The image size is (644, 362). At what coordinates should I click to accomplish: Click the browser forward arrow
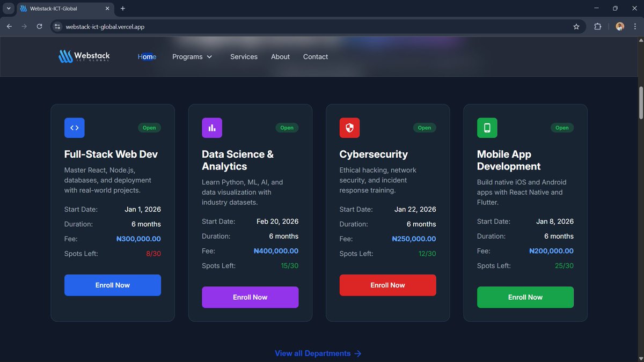(x=24, y=26)
